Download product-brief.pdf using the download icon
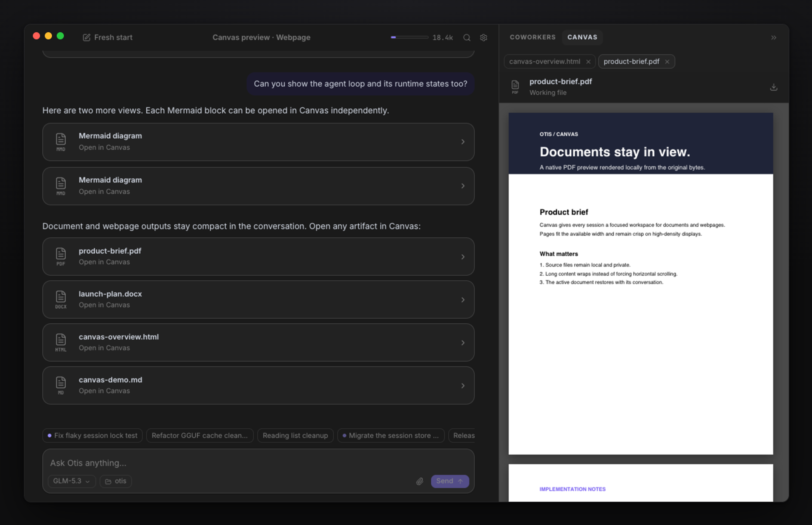The image size is (812, 525). (x=773, y=87)
